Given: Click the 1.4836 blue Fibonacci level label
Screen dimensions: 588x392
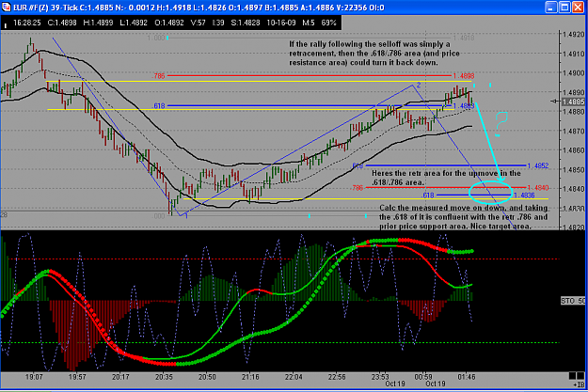Looking at the screenshot, I should 524,196.
